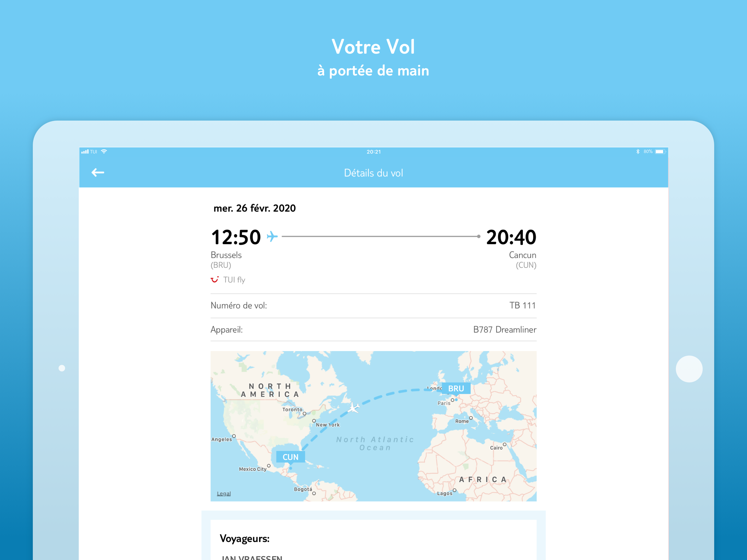This screenshot has height=560, width=747.
Task: Click the New York city label on map
Action: (328, 425)
